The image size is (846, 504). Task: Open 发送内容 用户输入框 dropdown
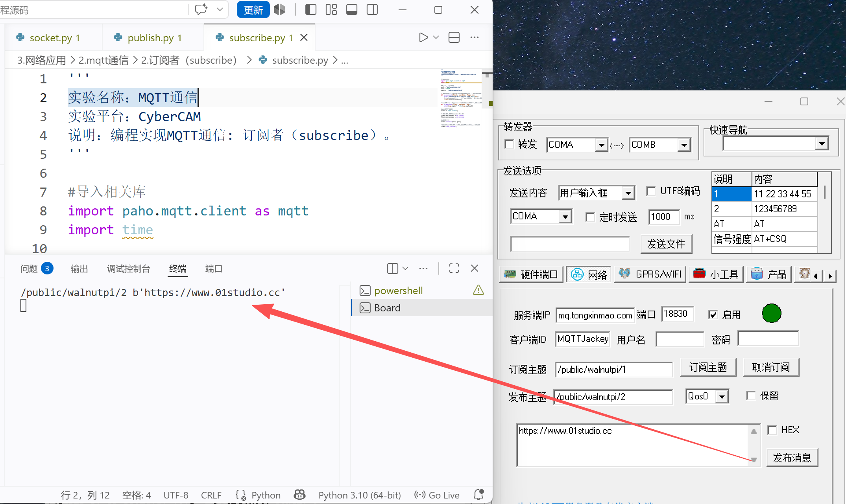628,193
